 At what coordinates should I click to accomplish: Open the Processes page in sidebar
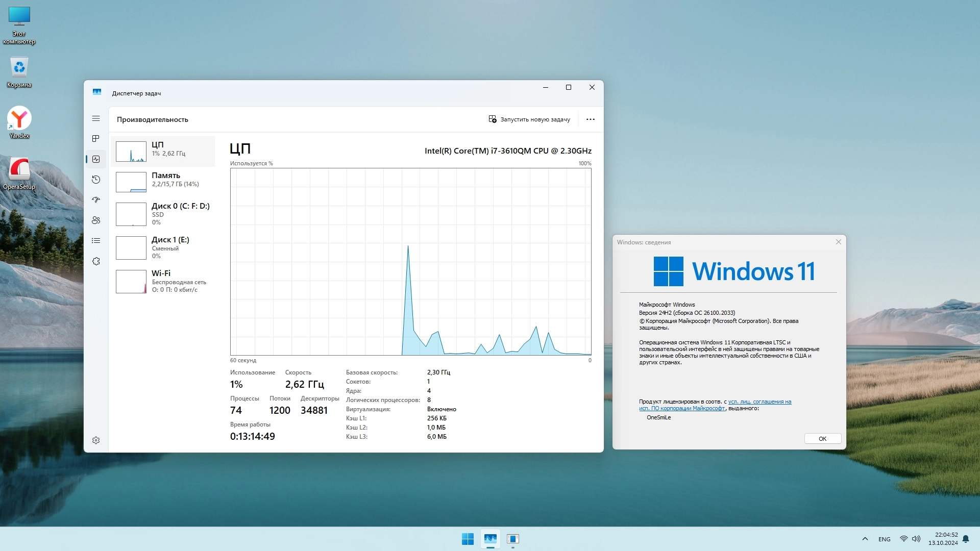pos(96,139)
